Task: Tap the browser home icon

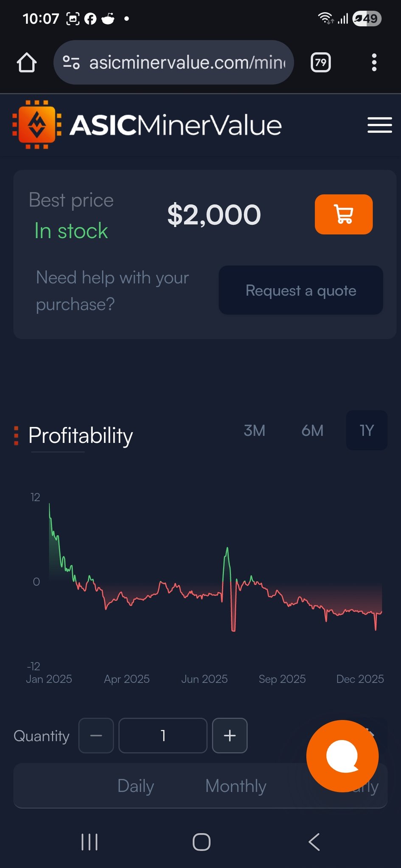Action: (27, 63)
